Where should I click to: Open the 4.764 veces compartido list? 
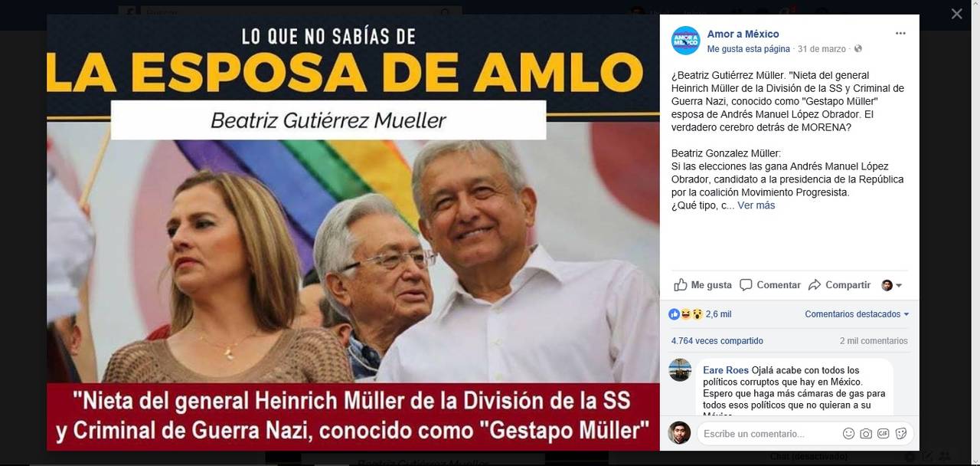tap(717, 341)
